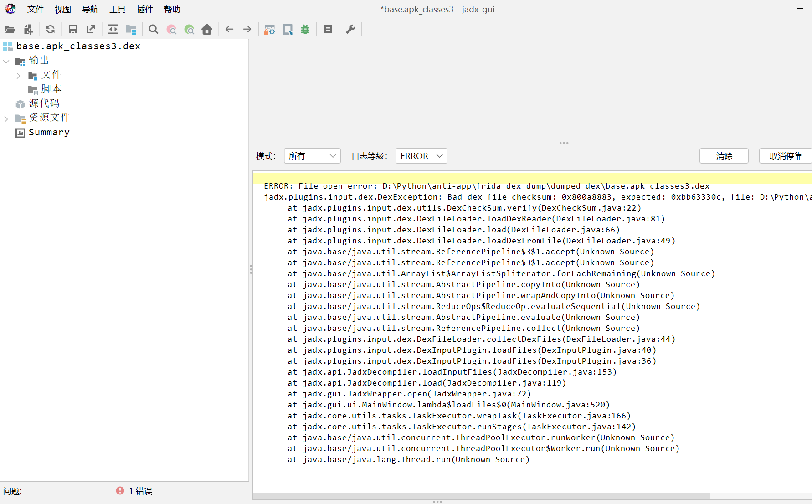Open text search magnifier icon
Screen dimensions: 812x504
(x=154, y=30)
